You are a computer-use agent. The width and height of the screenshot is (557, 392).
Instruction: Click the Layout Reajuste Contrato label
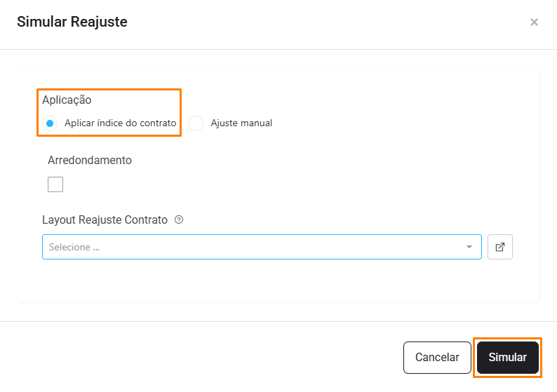tap(105, 219)
